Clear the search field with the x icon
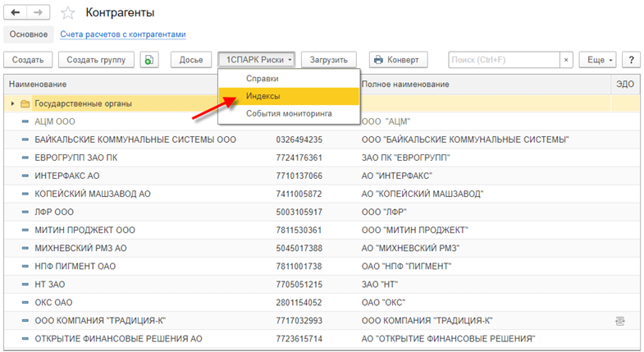This screenshot has height=352, width=644. tap(566, 60)
